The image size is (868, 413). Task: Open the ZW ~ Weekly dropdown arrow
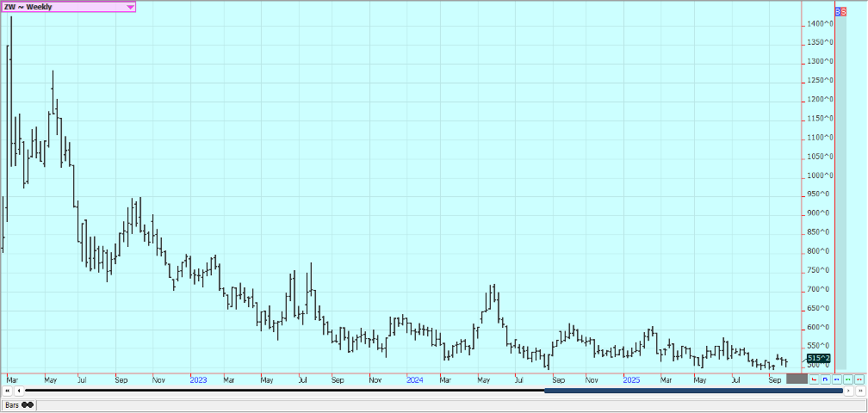(130, 7)
